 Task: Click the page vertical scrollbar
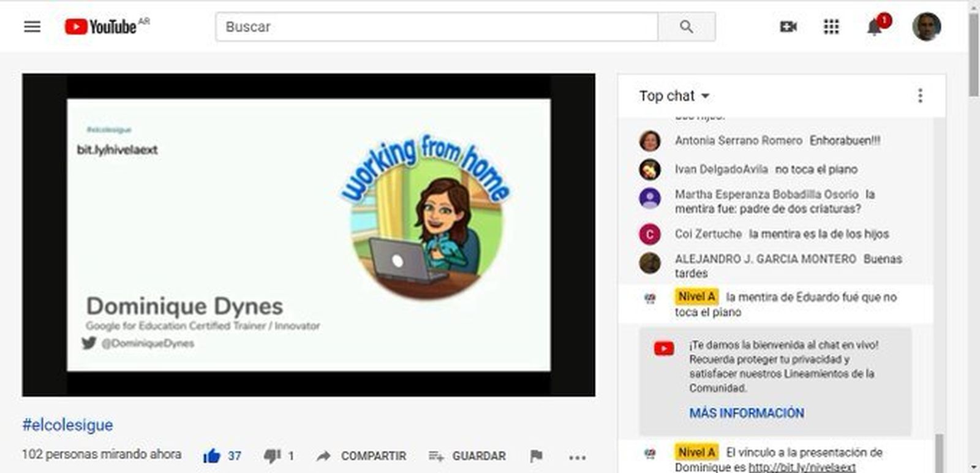974,55
